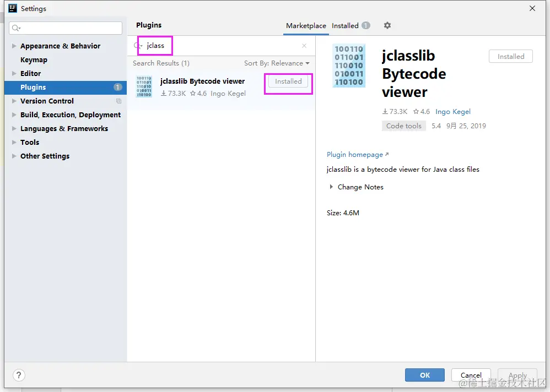Expand Languages & Frameworks node

(14, 129)
